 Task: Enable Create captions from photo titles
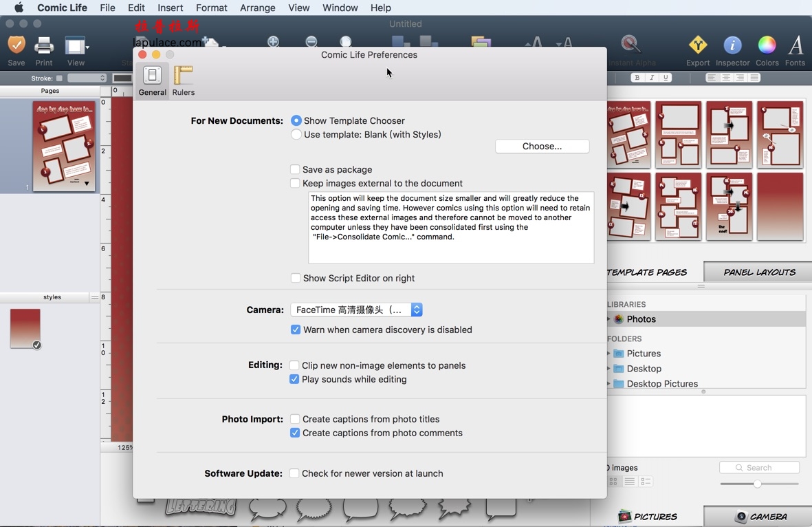[295, 419]
